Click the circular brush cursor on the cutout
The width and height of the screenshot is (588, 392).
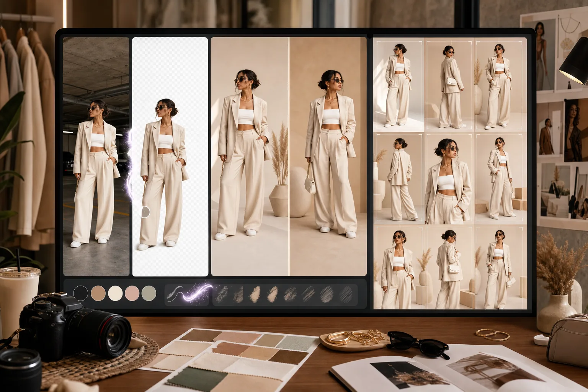tap(145, 212)
